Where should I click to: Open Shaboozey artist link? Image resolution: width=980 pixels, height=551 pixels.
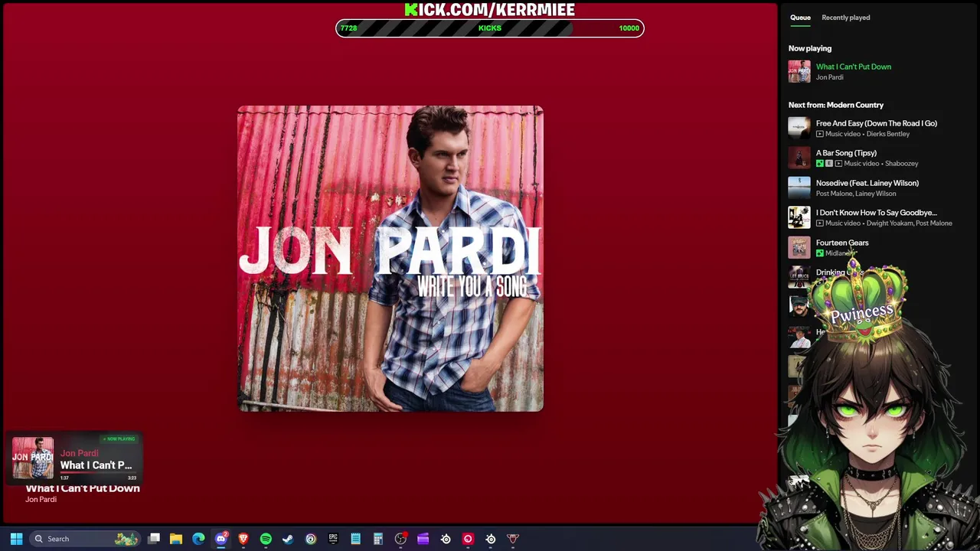[901, 164]
